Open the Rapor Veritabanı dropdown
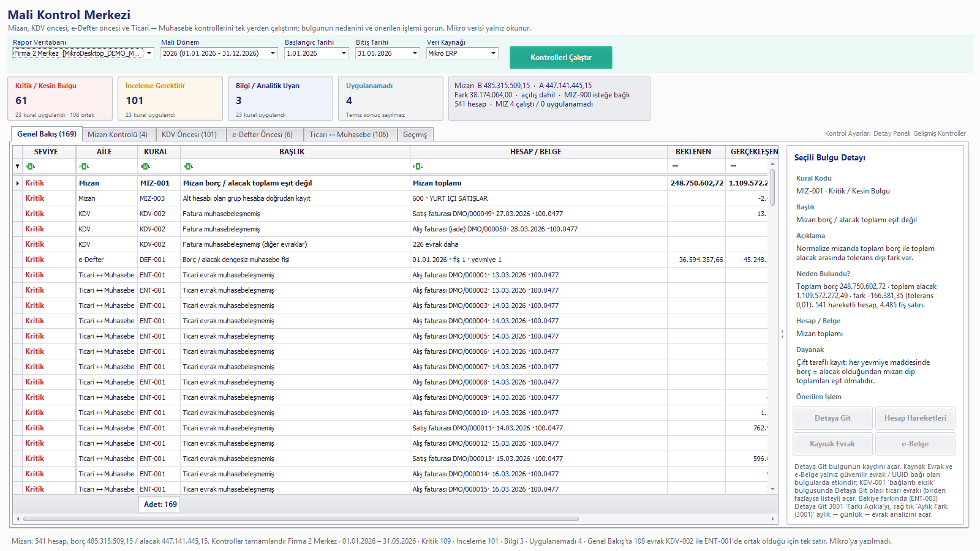This screenshot has width=980, height=551. (149, 53)
